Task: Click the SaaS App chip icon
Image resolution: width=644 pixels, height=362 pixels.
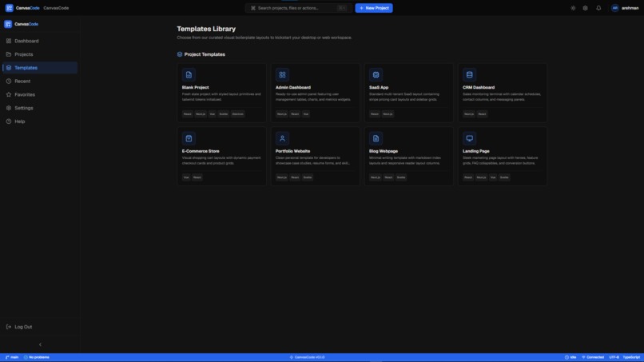Action: coord(376,75)
